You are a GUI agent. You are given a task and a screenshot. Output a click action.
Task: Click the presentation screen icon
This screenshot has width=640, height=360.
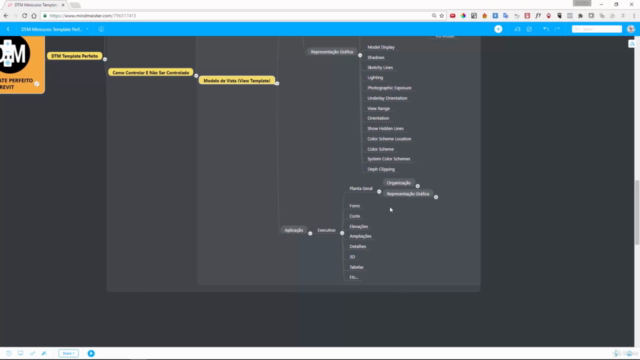coord(20,353)
